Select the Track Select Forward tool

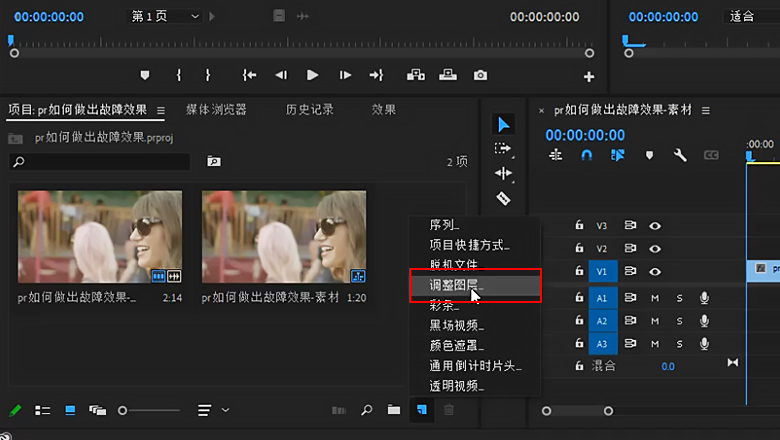click(503, 148)
